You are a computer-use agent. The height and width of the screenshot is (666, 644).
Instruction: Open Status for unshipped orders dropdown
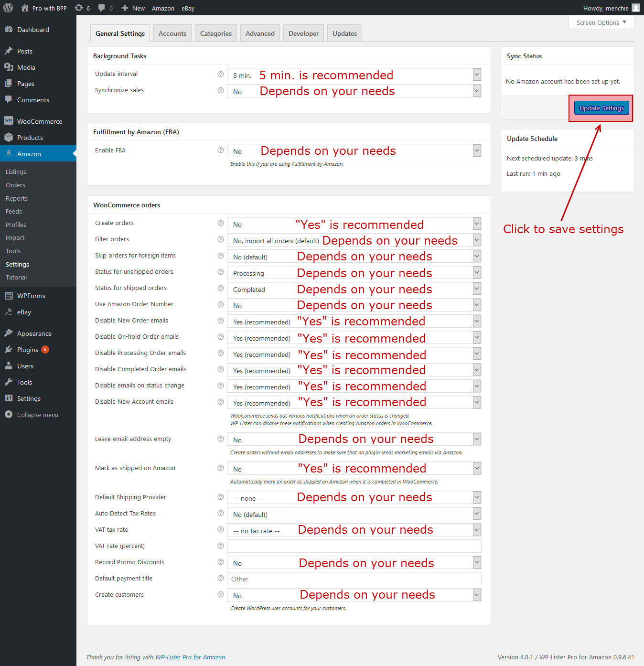pos(354,272)
